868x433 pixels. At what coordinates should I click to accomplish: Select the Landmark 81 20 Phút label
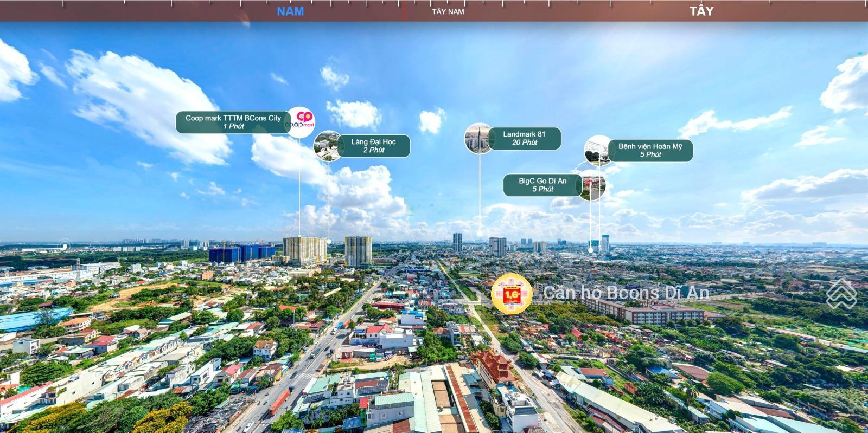coord(524,138)
